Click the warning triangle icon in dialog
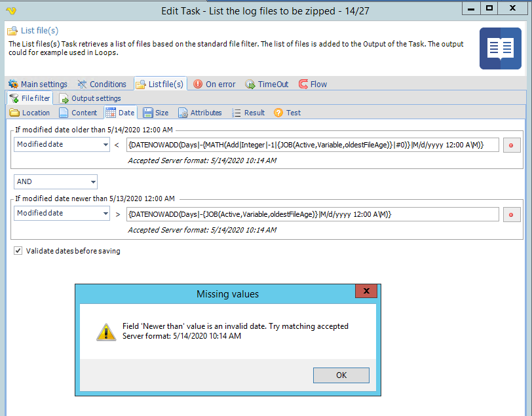This screenshot has height=416, width=532. pyautogui.click(x=106, y=331)
